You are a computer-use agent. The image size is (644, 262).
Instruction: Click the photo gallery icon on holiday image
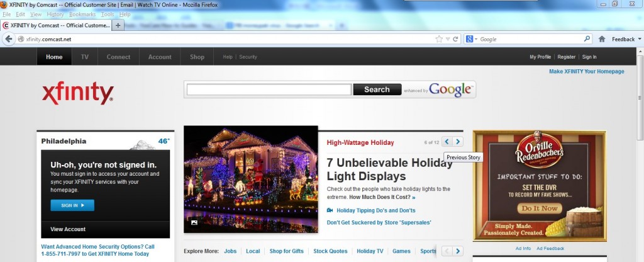194,222
